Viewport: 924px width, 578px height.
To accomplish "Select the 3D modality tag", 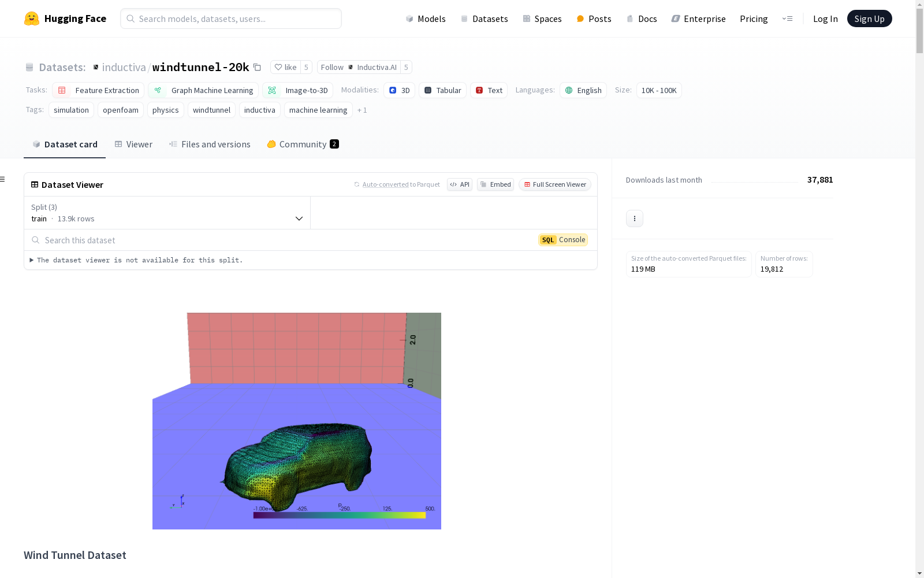I will [x=399, y=90].
